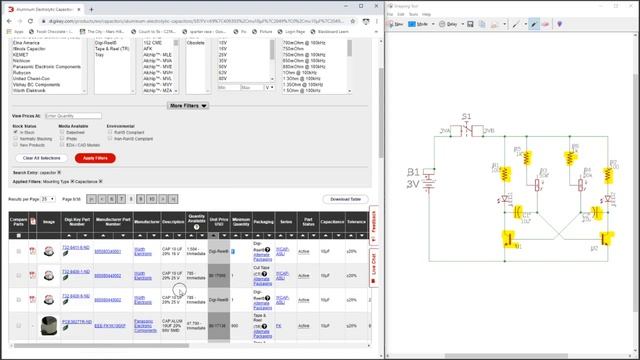Click the Paint 3D edit icon
Screen dimensions: 640x360
click(560, 24)
